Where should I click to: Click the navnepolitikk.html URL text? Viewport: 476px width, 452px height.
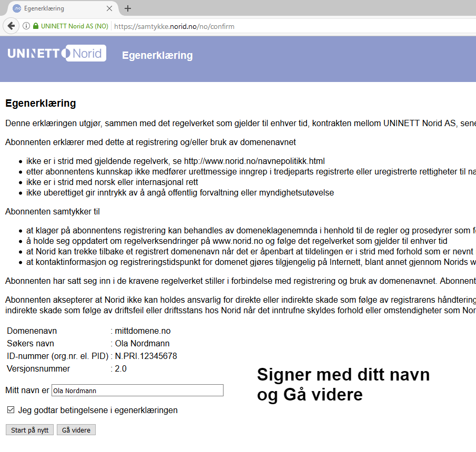click(x=255, y=161)
